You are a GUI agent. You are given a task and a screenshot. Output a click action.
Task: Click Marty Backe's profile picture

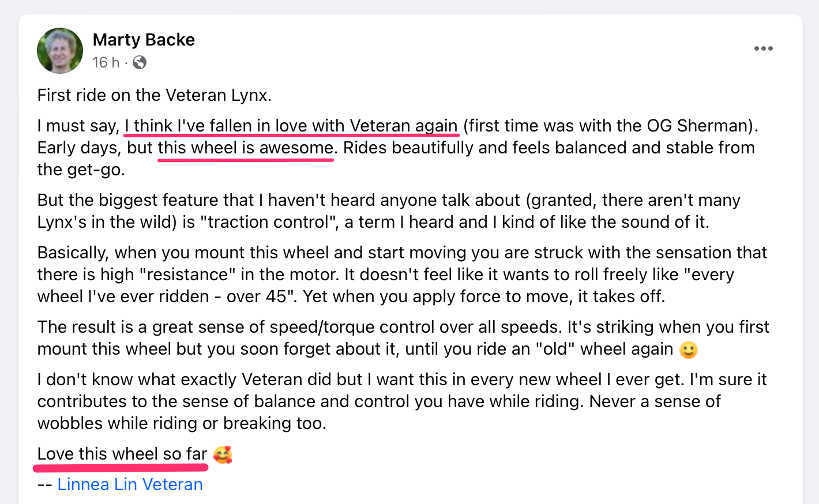60,51
